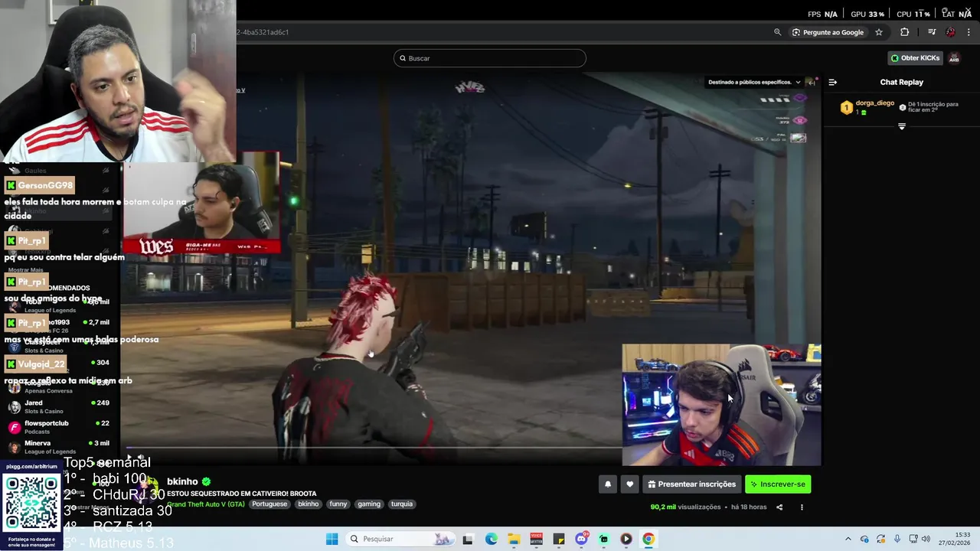
Task: Open Chrome media controls icon
Action: point(931,32)
